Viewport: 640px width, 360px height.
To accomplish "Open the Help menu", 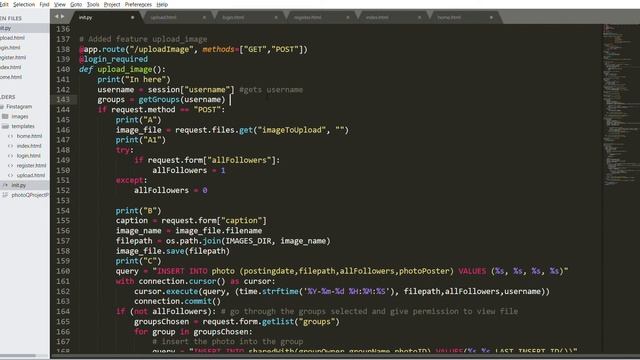I will point(162,4).
